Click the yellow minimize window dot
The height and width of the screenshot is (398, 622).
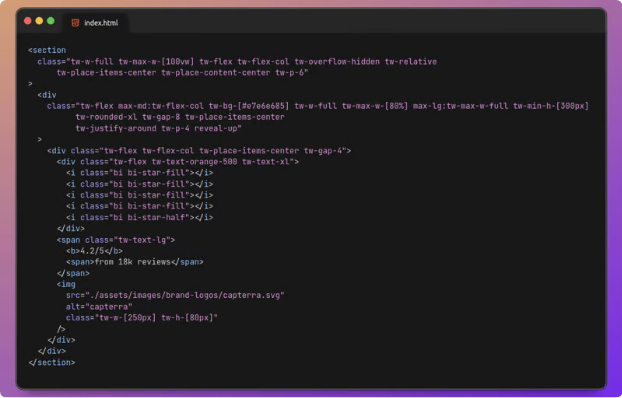(x=39, y=21)
